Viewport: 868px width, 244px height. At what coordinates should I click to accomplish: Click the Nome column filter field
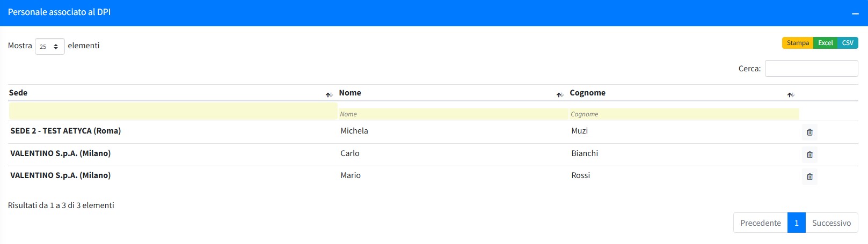pos(453,114)
